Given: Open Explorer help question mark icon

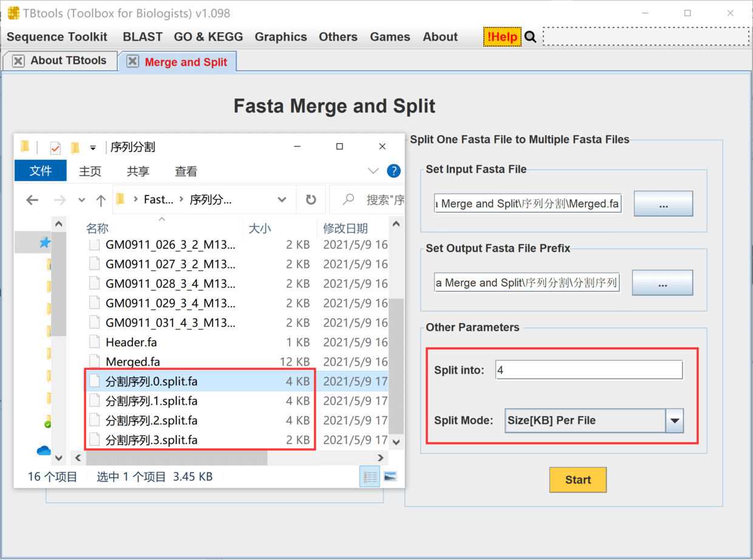Looking at the screenshot, I should (x=394, y=171).
